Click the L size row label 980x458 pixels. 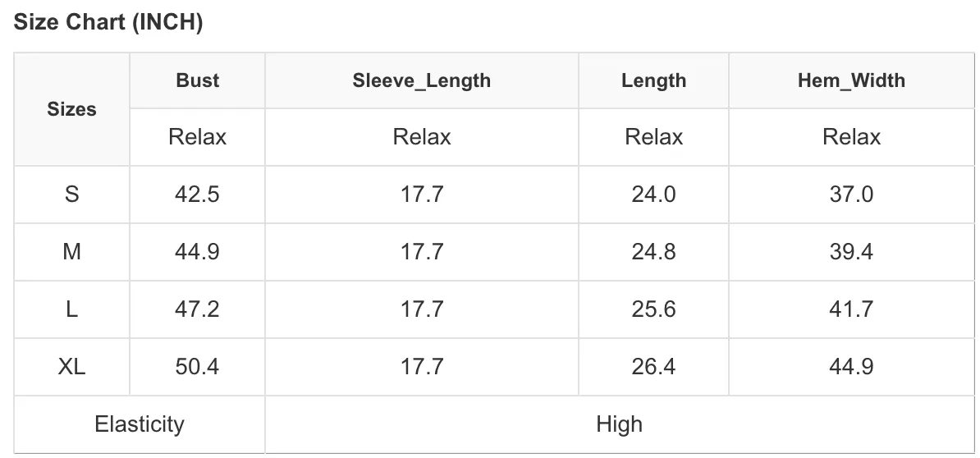tap(72, 309)
